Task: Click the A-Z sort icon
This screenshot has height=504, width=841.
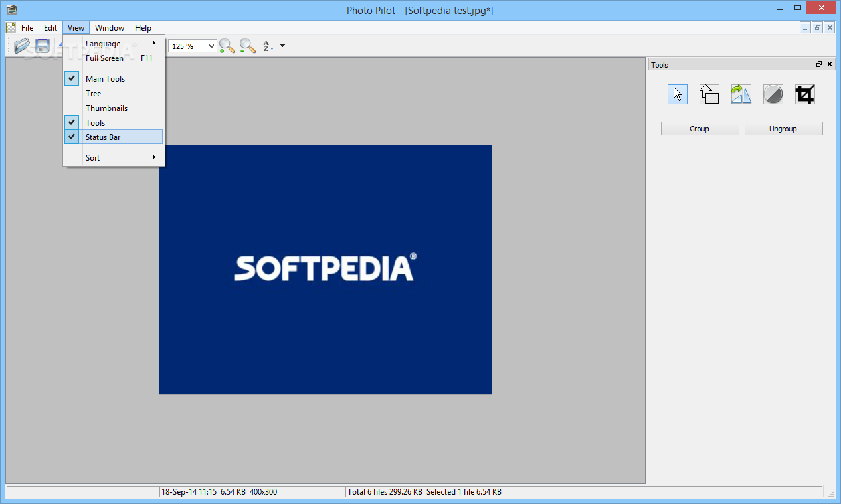Action: pos(268,46)
